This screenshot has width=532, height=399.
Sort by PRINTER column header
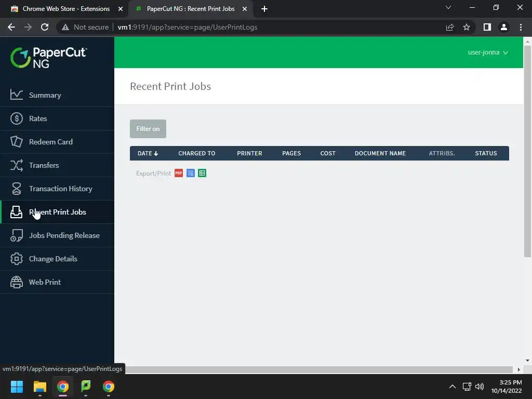tap(249, 153)
